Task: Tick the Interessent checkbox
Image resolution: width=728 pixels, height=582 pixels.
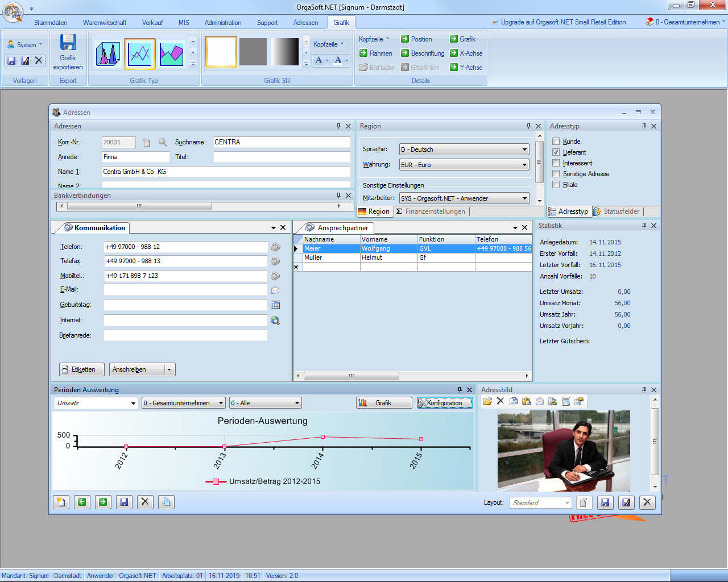Action: [x=556, y=163]
